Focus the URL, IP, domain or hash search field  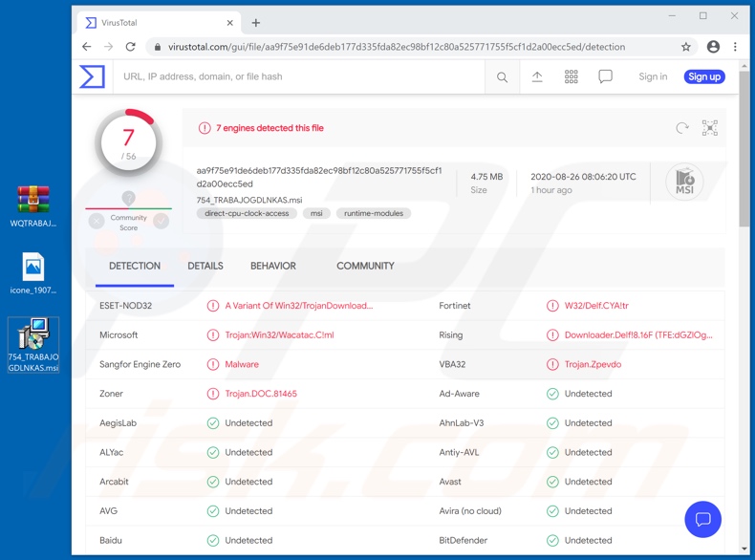(298, 76)
